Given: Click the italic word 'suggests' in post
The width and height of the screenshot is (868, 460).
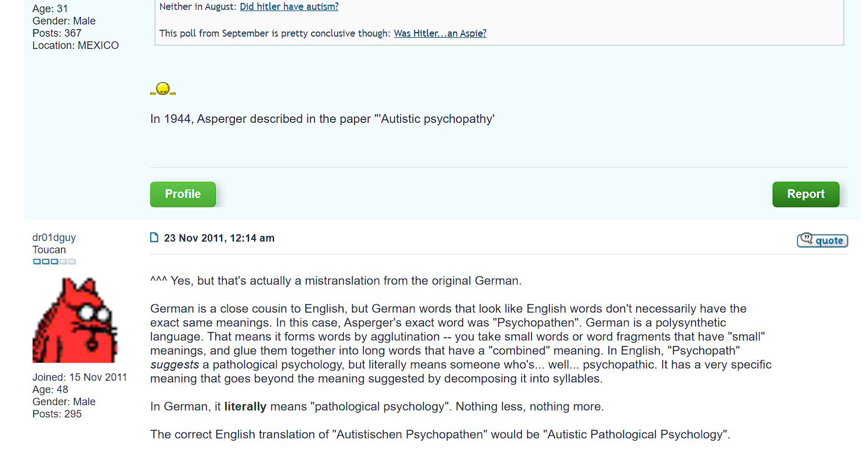Looking at the screenshot, I should pos(175,365).
